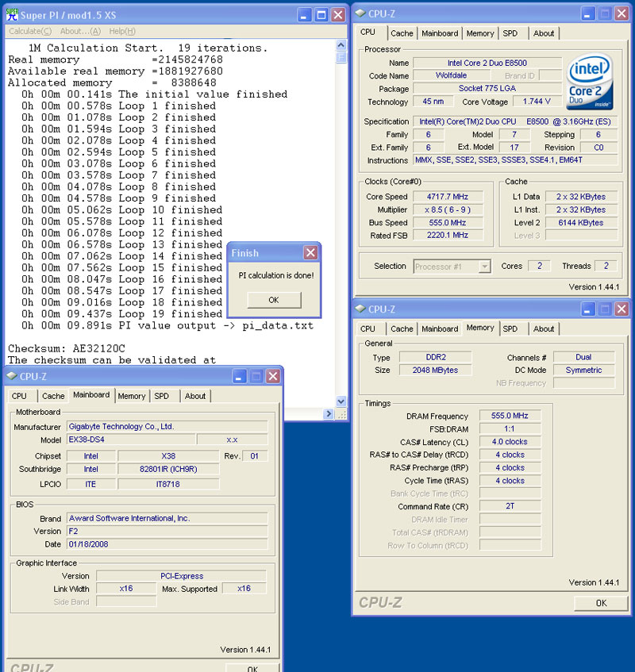
Task: Click the DRAM Frequency 555.0 MHz field
Action: 510,416
